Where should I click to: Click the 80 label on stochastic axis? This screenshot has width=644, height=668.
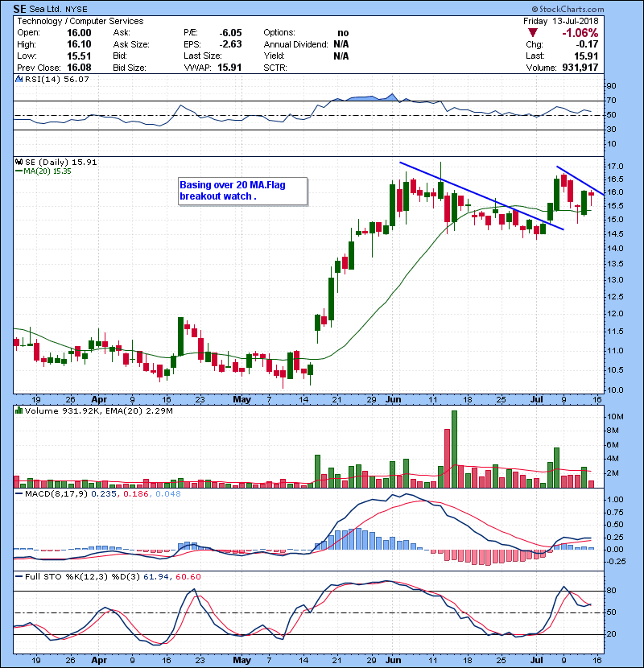click(x=611, y=591)
